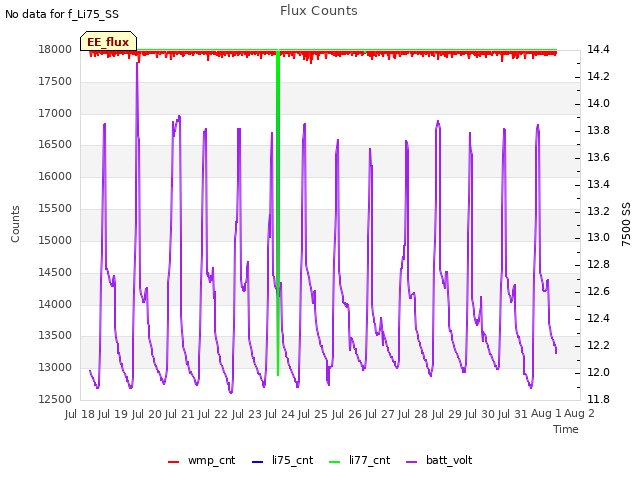
Task: Click the Flux Counts chart title
Action: (319, 11)
